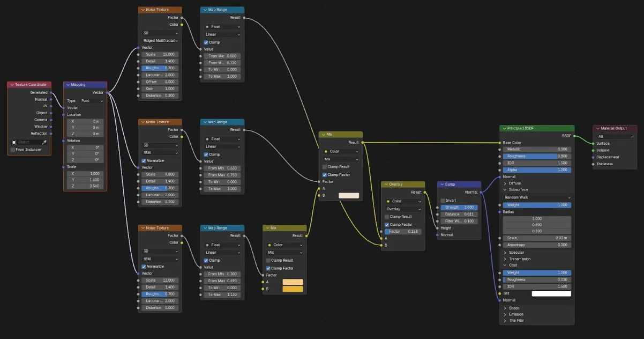Collapse the Principled BSDF node header arrow

point(504,129)
